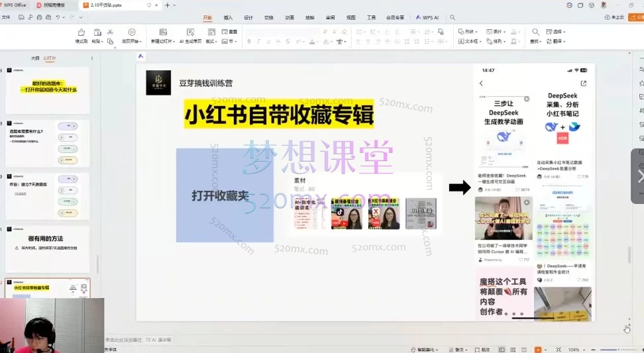Add a new tab with the plus button
The width and height of the screenshot is (644, 353).
click(167, 5)
